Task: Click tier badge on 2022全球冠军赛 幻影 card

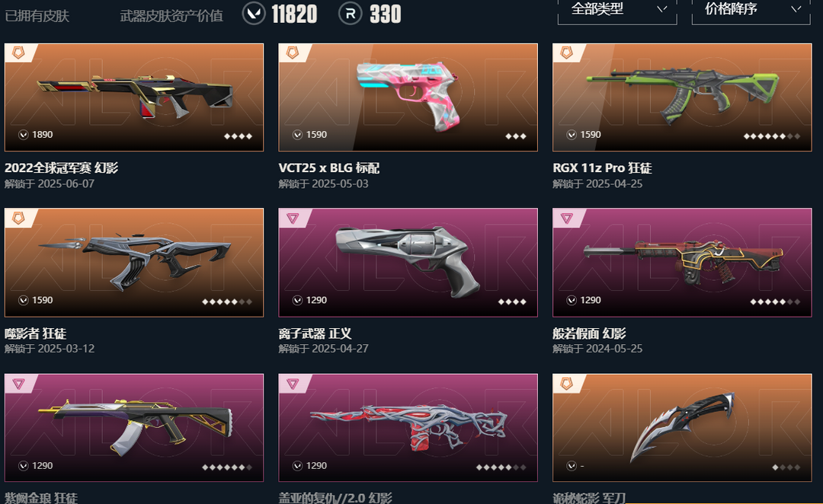Action: (x=19, y=53)
